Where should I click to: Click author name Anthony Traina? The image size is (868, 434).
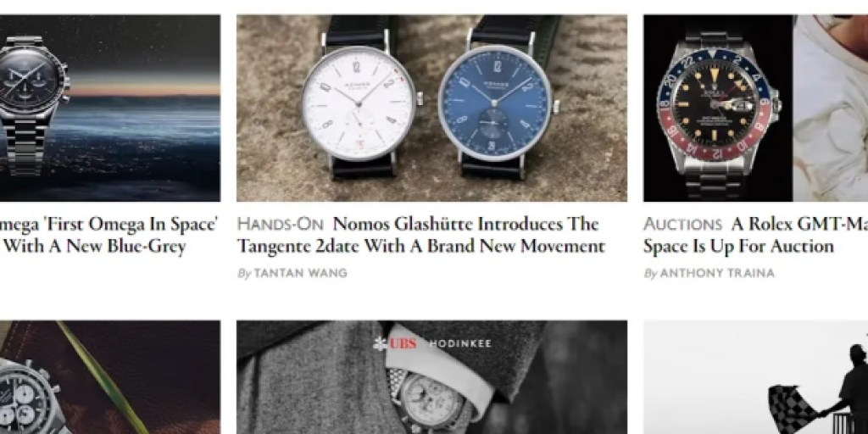717,273
